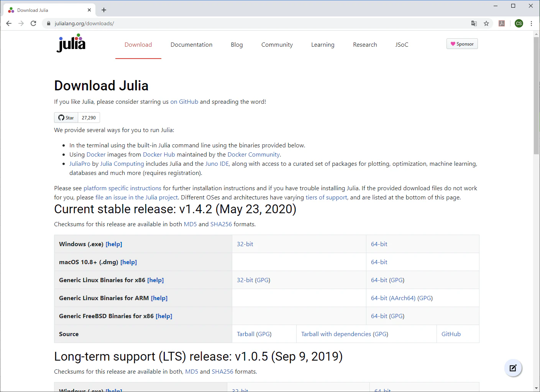Open the Learning nav item
The width and height of the screenshot is (540, 392).
point(323,45)
